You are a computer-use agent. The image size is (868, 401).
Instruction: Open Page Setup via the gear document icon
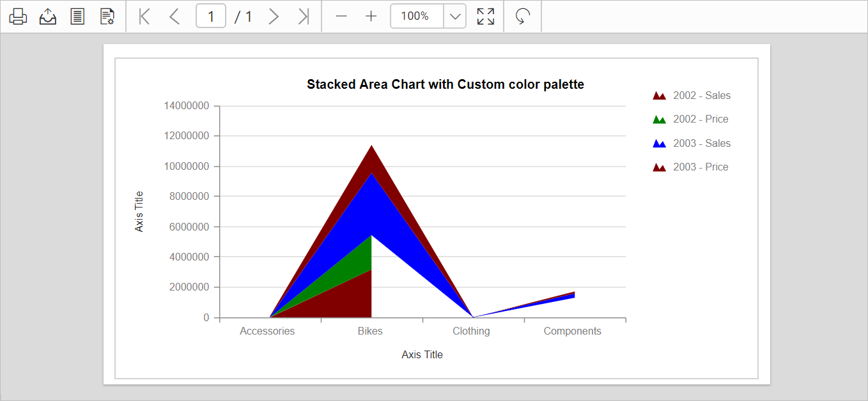[x=106, y=16]
